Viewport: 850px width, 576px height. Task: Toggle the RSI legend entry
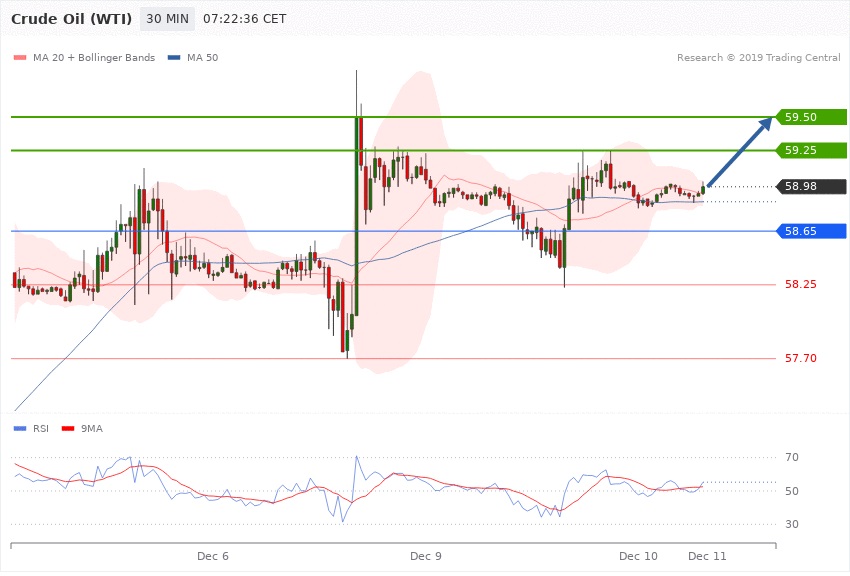pos(33,428)
